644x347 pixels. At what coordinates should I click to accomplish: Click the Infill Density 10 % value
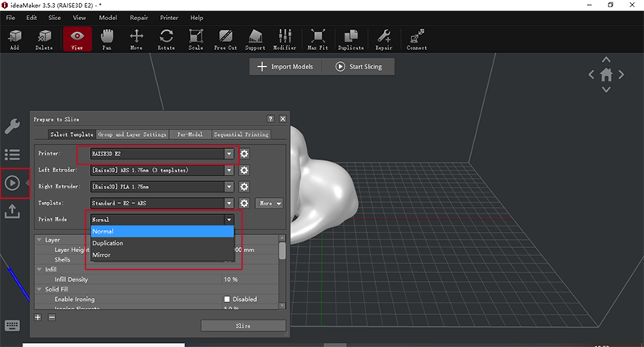pyautogui.click(x=230, y=279)
